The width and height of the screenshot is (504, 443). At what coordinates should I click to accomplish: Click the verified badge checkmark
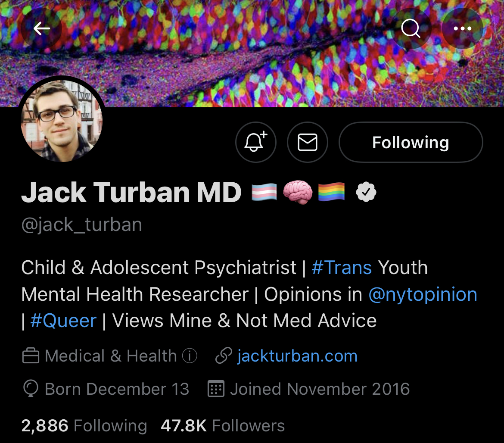[x=366, y=192]
